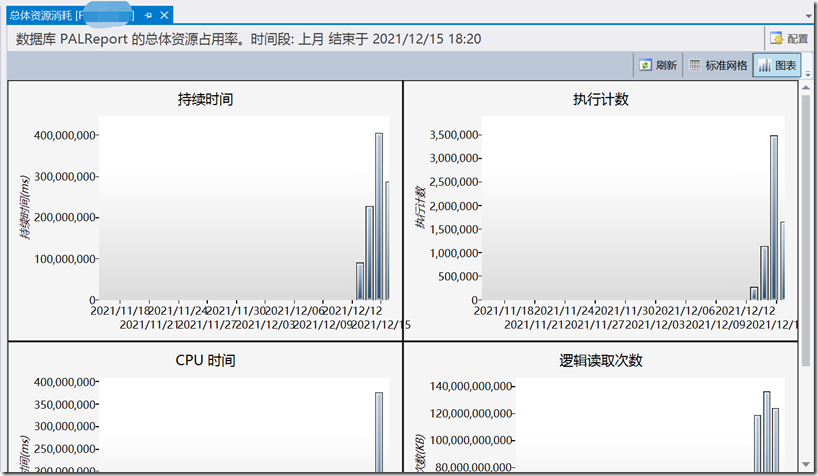Click the vertical scrollbar up arrow
This screenshot has width=818, height=476.
806,87
